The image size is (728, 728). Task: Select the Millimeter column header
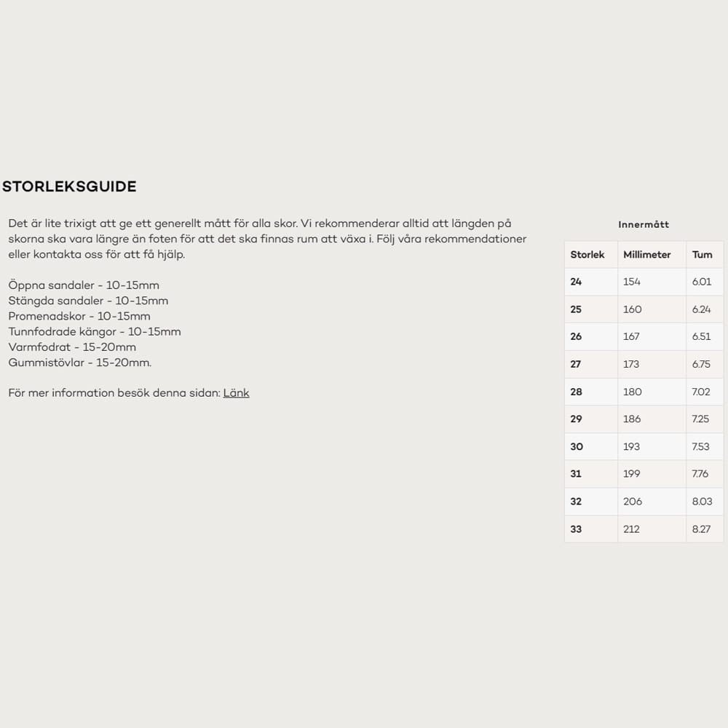647,255
